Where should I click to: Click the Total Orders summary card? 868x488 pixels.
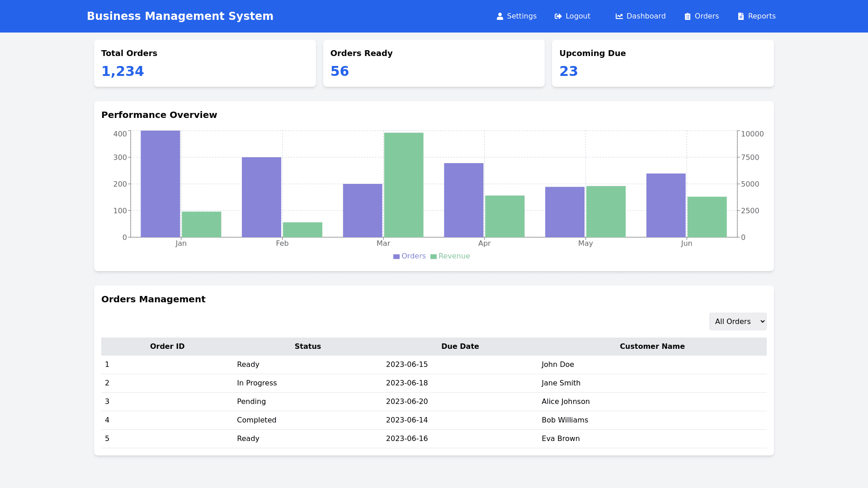click(x=205, y=63)
